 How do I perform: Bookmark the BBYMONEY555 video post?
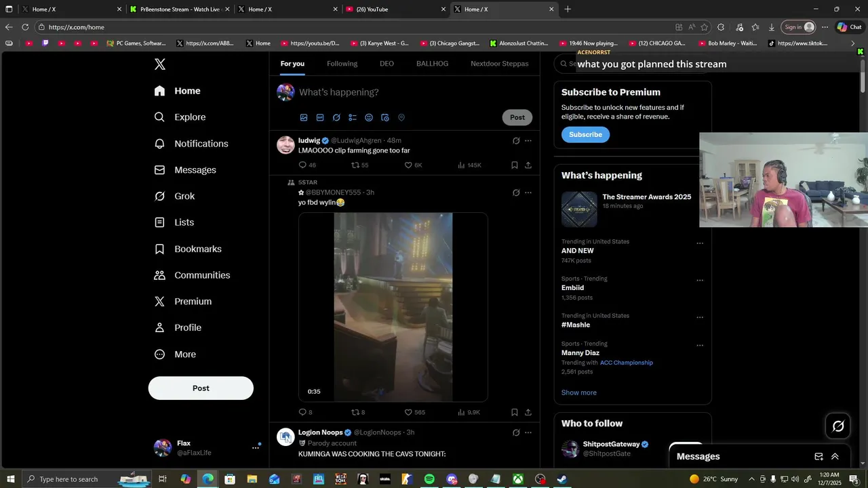click(514, 412)
